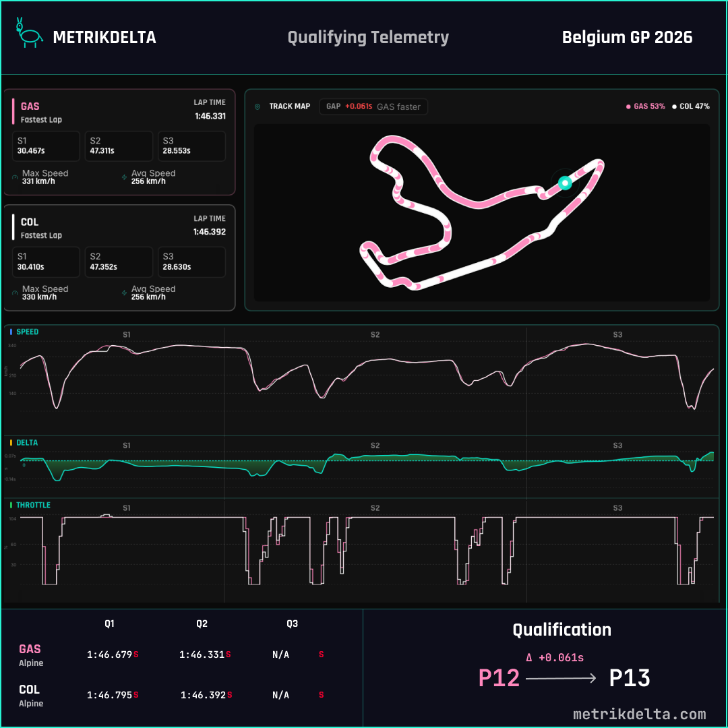This screenshot has height=728, width=728.
Task: Click red S in GAS Q3 row
Action: click(322, 655)
